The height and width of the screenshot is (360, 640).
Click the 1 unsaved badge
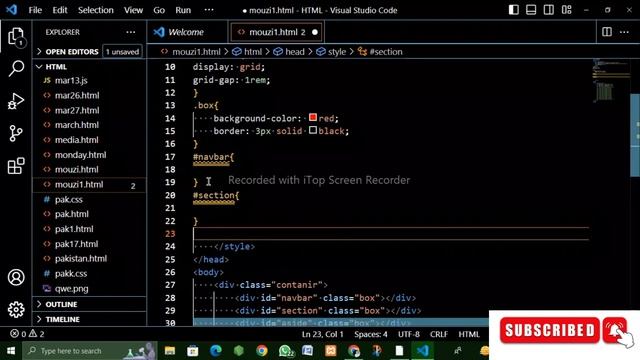[x=122, y=52]
